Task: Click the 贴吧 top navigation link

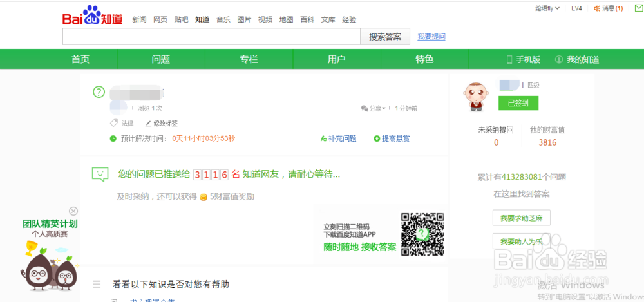Action: 181,19
